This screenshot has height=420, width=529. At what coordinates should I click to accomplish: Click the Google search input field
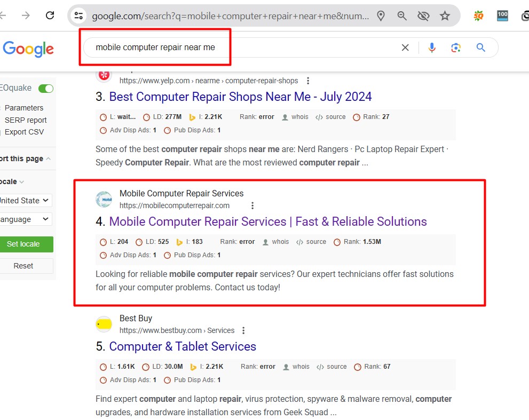click(x=243, y=47)
